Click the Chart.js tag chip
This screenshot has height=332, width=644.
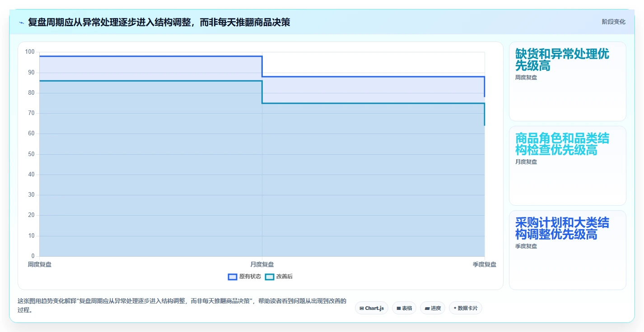click(x=372, y=308)
